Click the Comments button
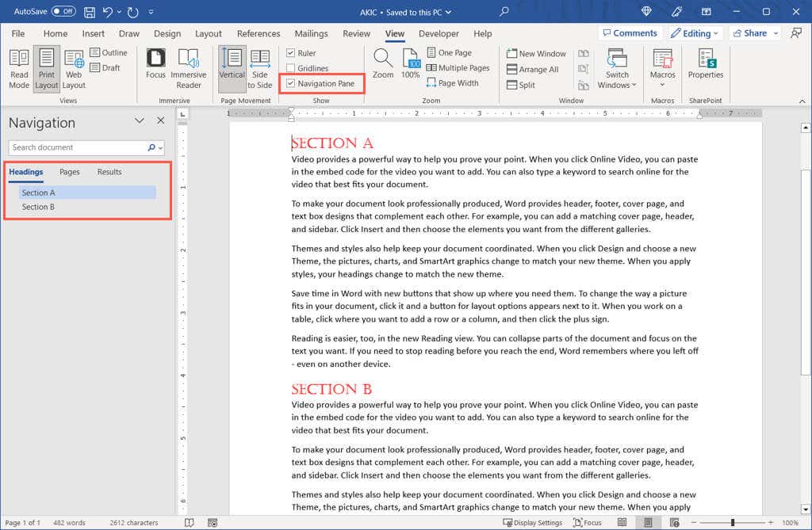Screen dimensions: 812x530 (629, 33)
